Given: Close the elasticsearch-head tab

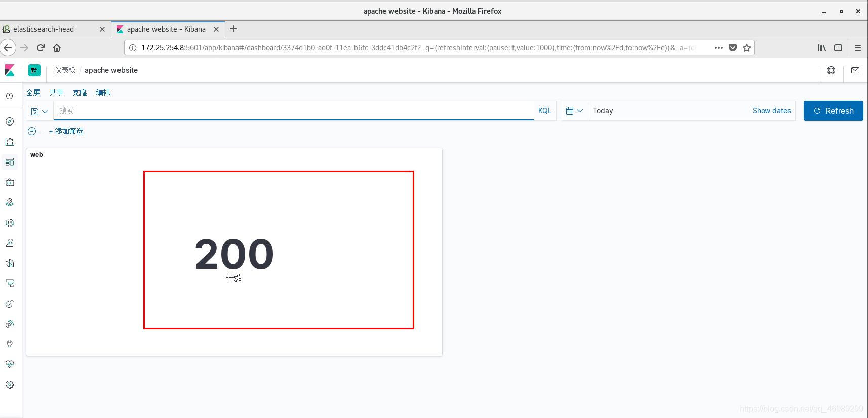Looking at the screenshot, I should 102,29.
